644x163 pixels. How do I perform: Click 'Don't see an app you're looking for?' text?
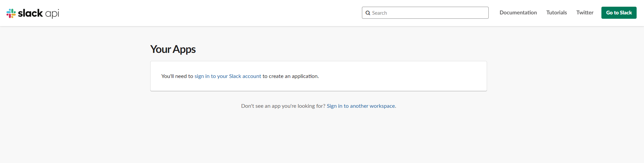coord(283,106)
